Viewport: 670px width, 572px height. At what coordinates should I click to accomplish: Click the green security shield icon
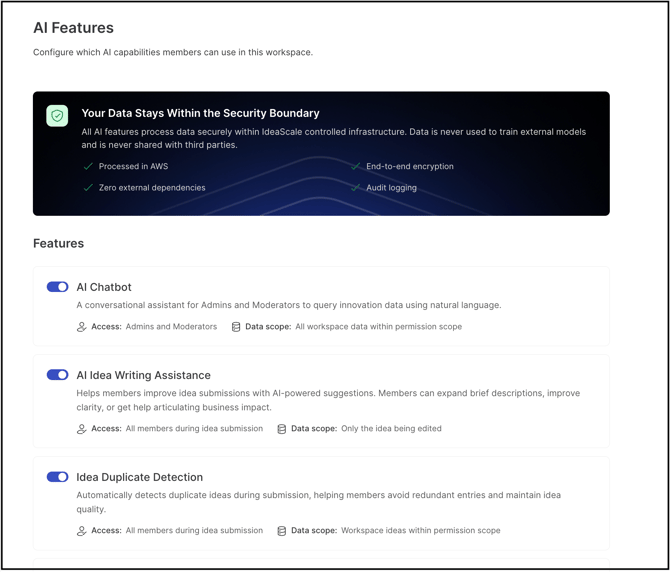(x=57, y=116)
